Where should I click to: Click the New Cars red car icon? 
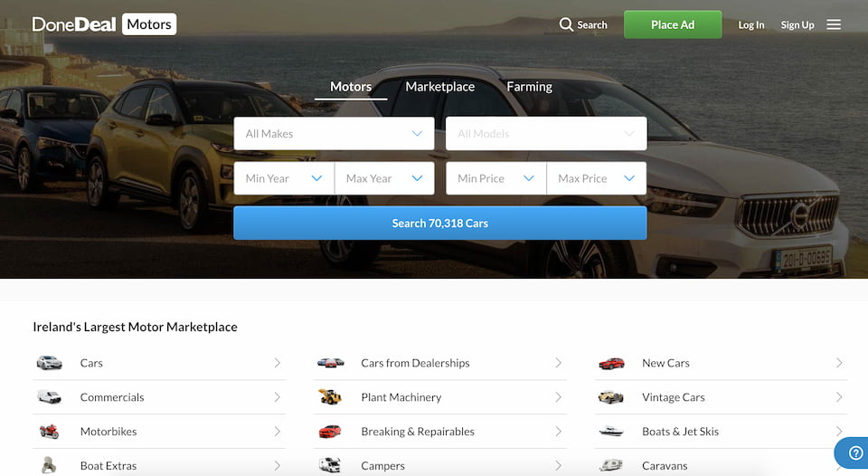611,363
